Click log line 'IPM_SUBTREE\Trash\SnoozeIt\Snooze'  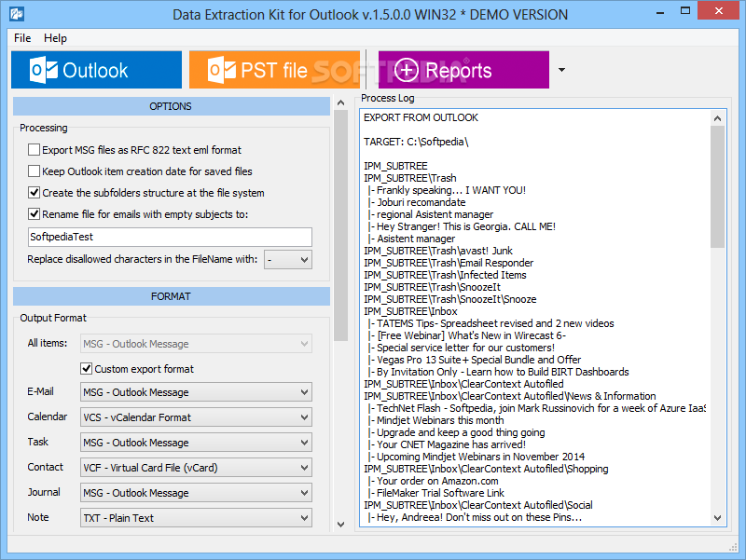[450, 299]
